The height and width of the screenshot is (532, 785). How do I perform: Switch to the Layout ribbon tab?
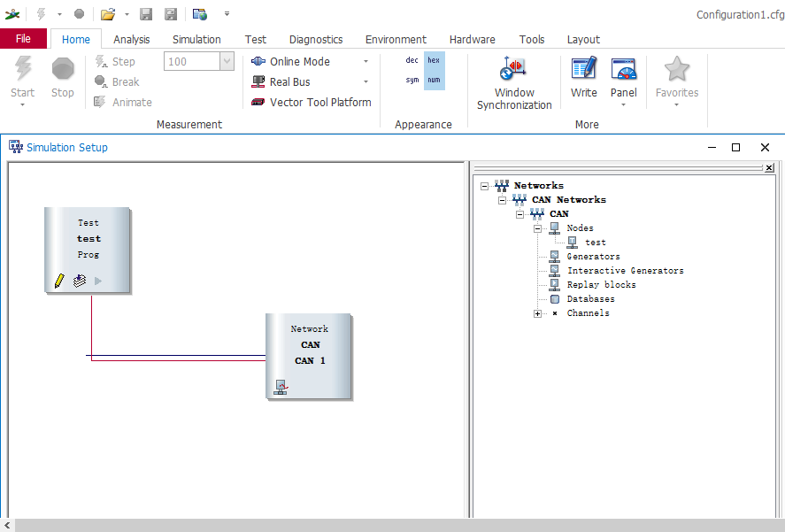(583, 39)
